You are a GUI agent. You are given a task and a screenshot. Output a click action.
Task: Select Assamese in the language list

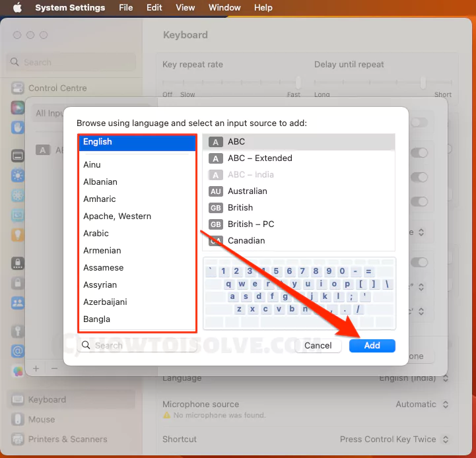(x=137, y=267)
